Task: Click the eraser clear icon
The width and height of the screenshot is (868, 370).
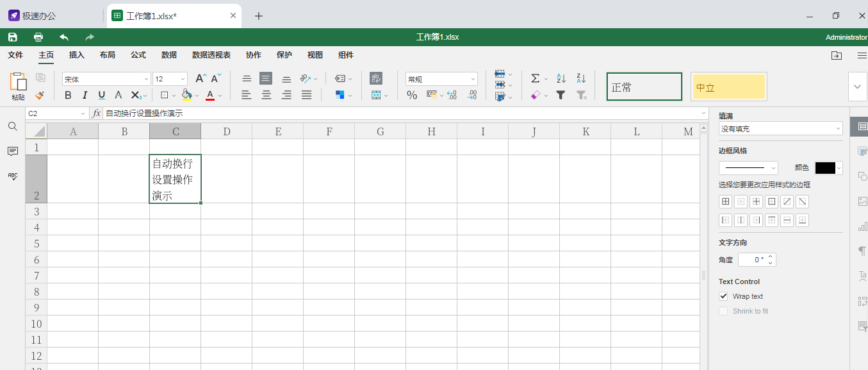Action: [x=536, y=95]
